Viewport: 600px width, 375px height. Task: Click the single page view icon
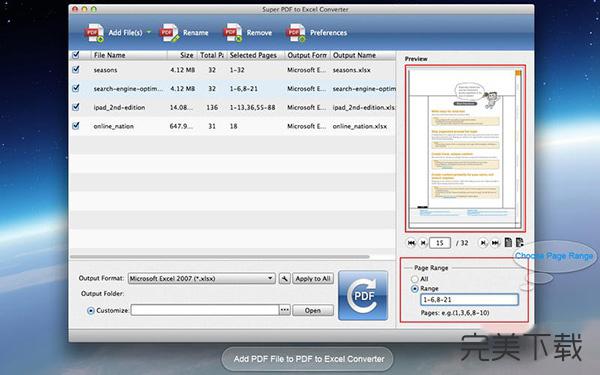[x=508, y=242]
